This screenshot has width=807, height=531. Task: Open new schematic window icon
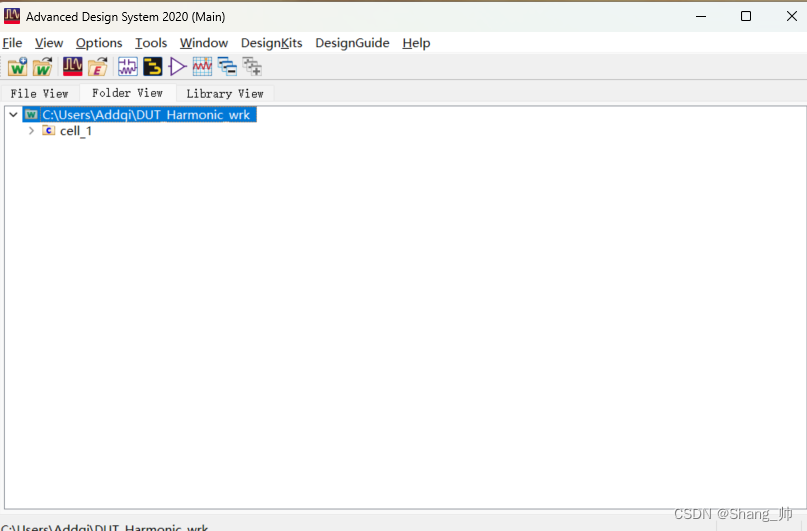click(128, 67)
